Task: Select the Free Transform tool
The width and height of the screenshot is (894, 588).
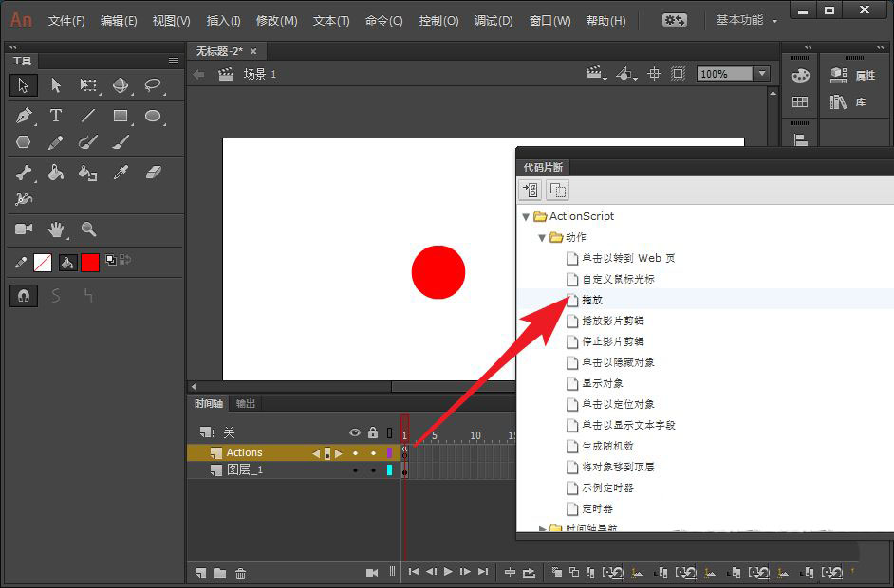Action: tap(88, 85)
